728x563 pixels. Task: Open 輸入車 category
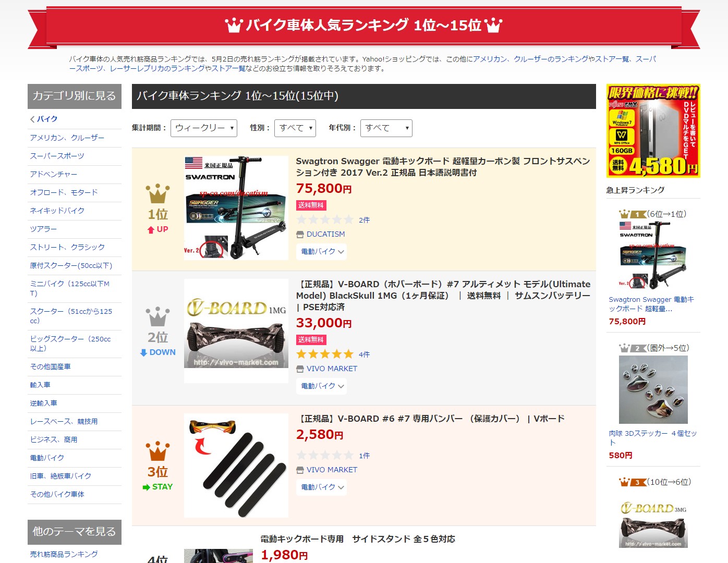[40, 385]
